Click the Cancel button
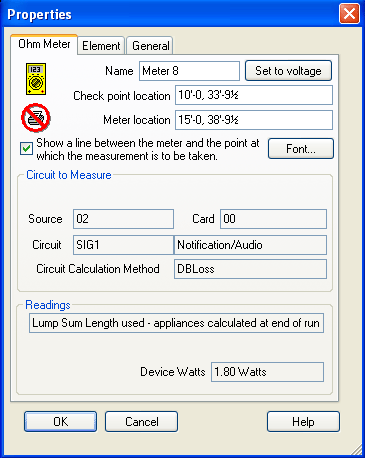 coord(141,422)
